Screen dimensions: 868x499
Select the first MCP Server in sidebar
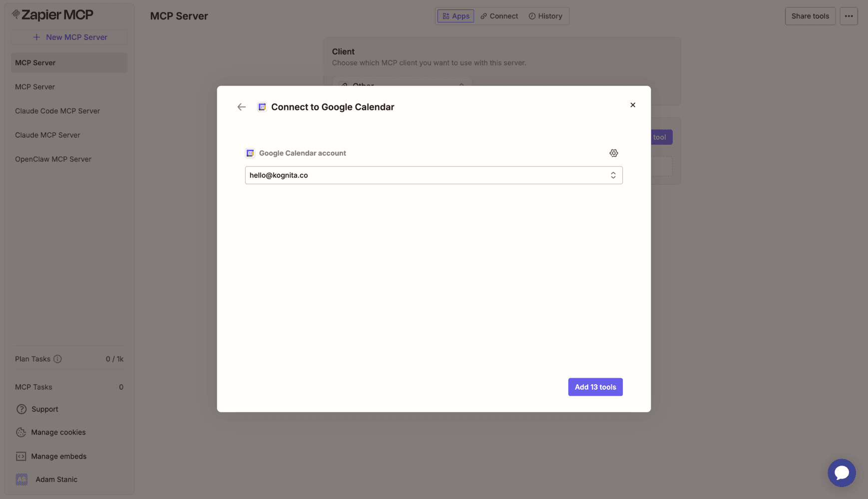click(69, 63)
